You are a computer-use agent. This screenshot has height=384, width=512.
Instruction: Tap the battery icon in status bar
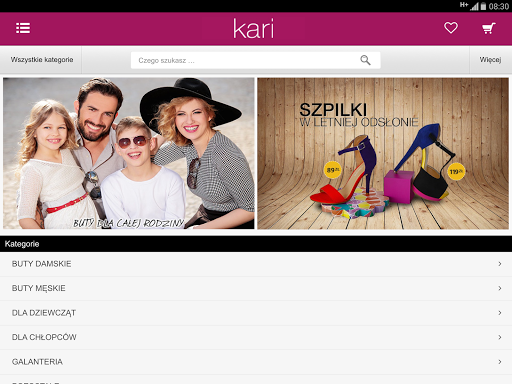coord(483,6)
